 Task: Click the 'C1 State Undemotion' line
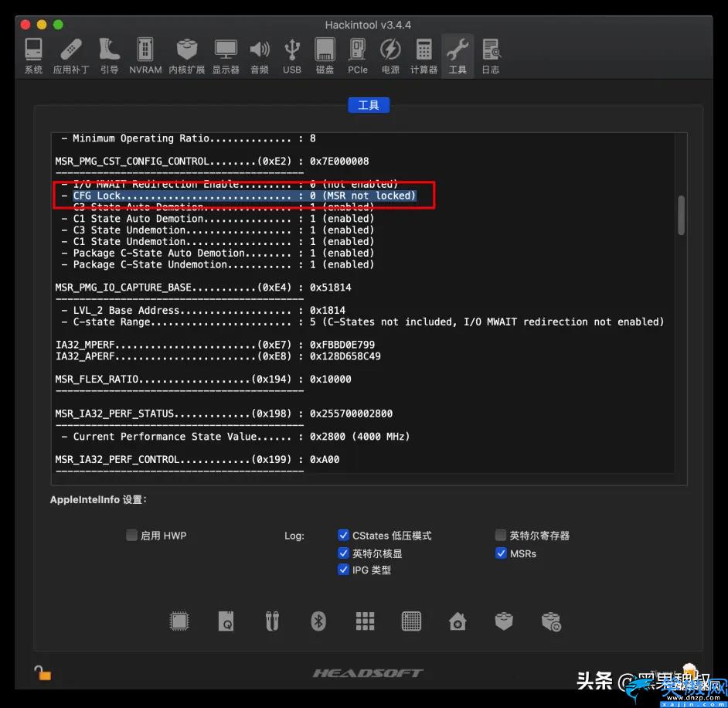(x=218, y=241)
